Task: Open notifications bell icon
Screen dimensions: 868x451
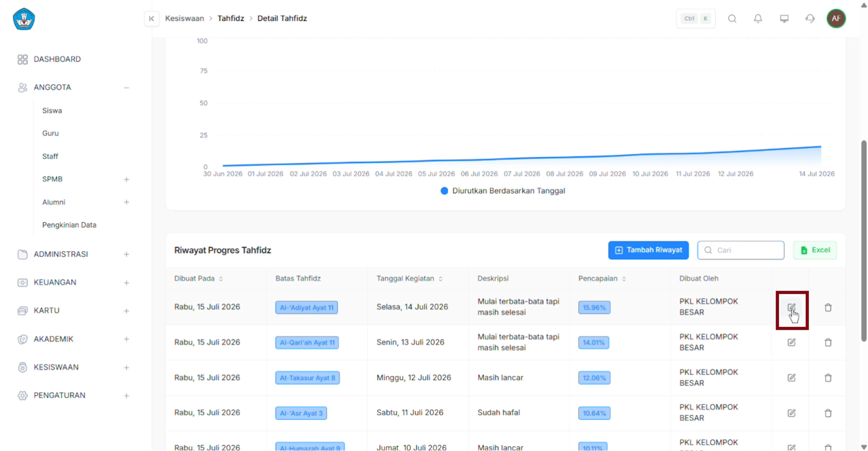Action: tap(758, 19)
